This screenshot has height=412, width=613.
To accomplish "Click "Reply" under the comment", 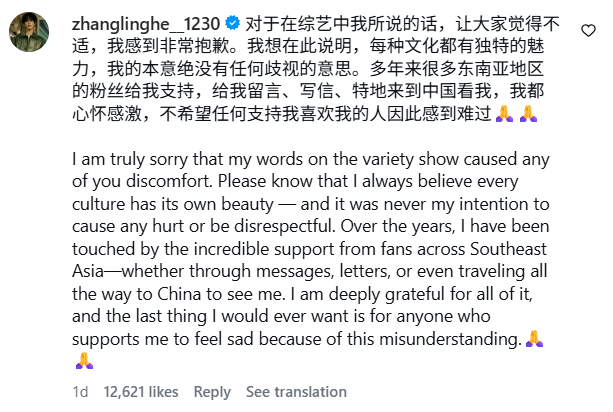I will (x=212, y=392).
